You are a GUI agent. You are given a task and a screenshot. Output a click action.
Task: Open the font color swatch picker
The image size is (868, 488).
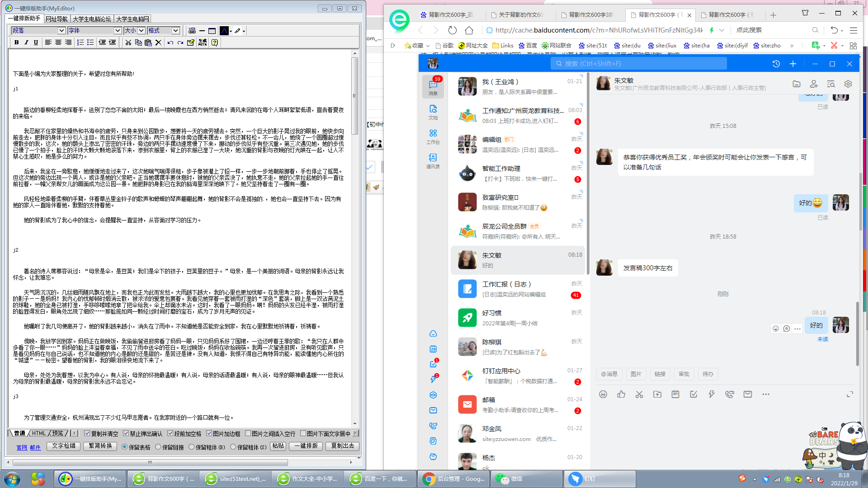pos(225,31)
